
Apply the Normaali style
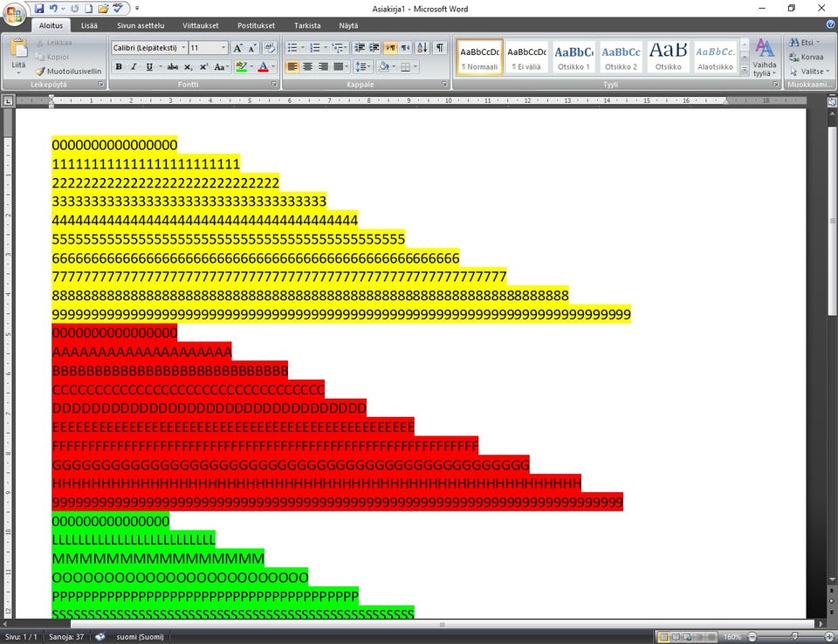tap(479, 57)
